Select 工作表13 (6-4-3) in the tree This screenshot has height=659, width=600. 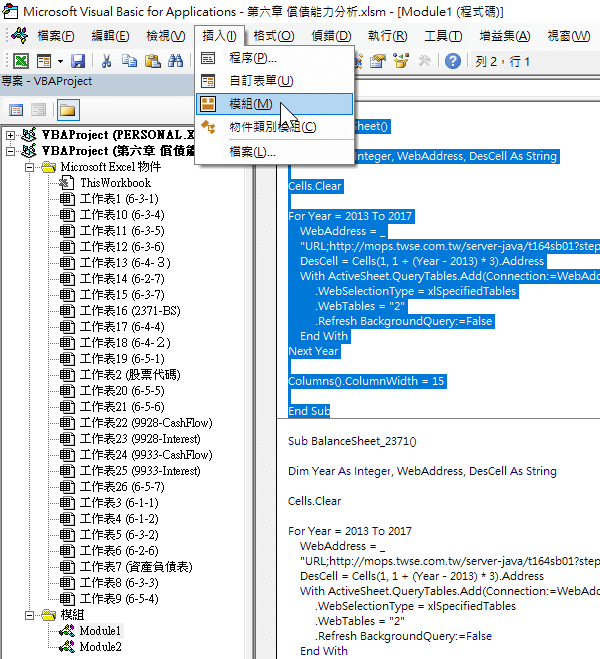(x=125, y=263)
